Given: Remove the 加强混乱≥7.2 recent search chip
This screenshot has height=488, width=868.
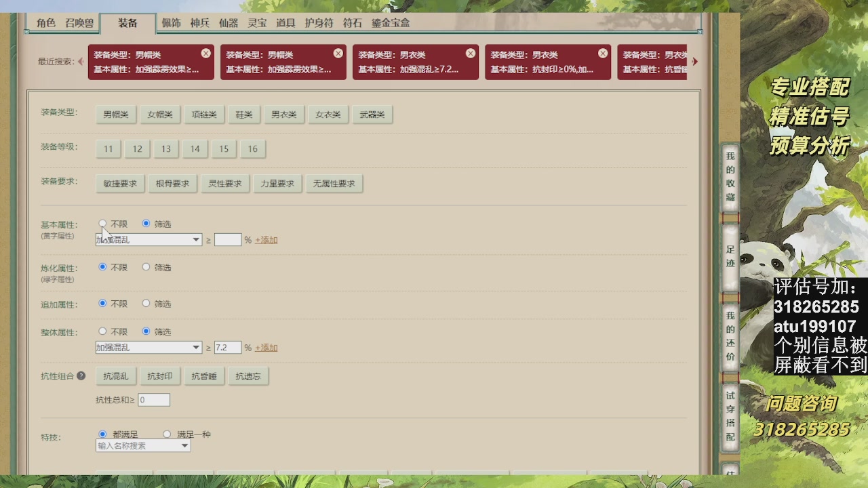Looking at the screenshot, I should (471, 54).
